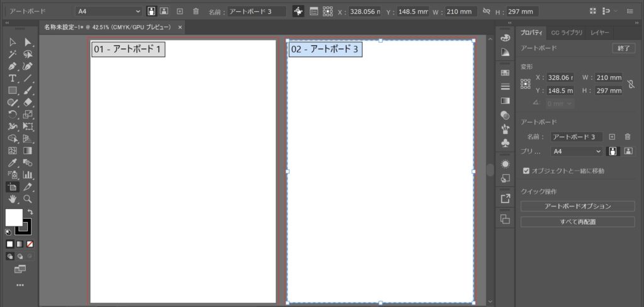Close the 名称未設定-1 document tab
The width and height of the screenshot is (644, 307).
coord(180,27)
